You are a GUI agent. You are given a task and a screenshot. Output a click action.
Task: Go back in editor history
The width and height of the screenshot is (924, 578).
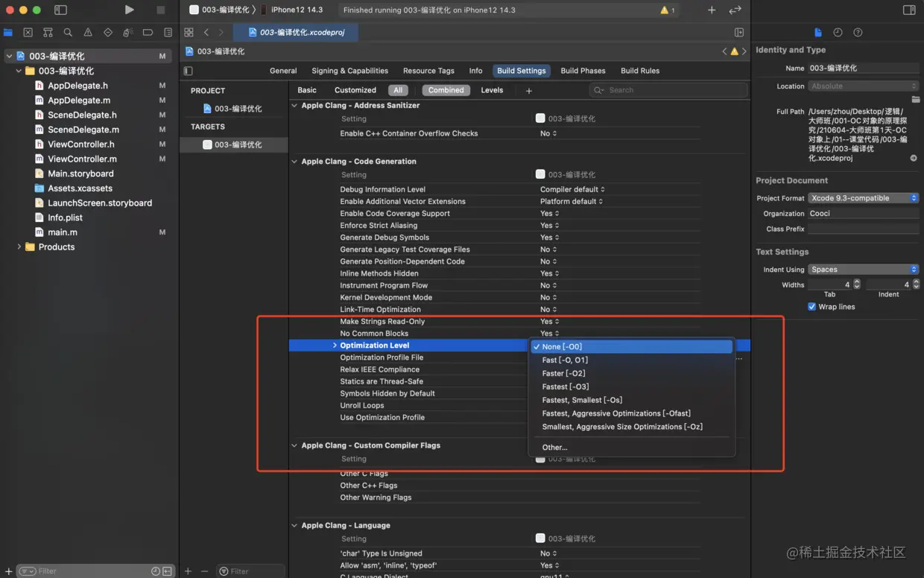[206, 32]
